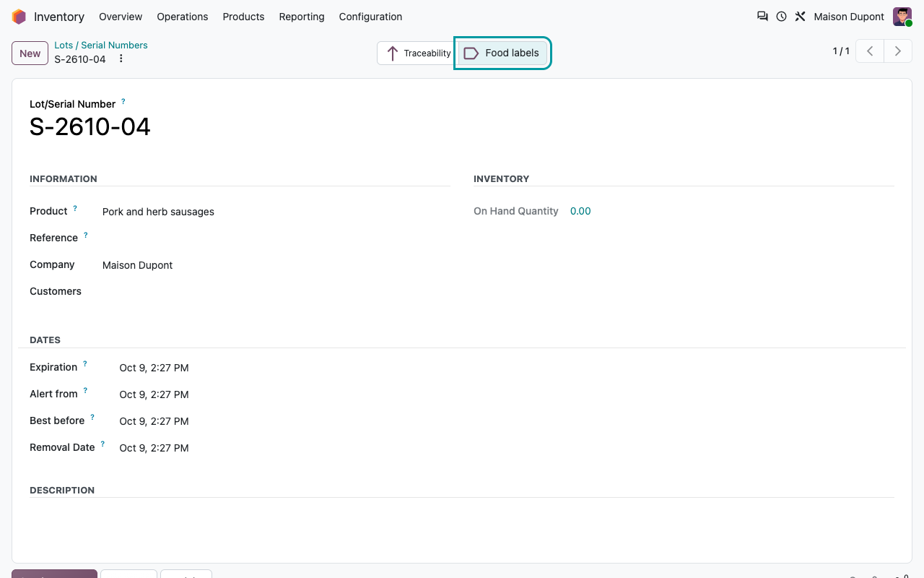Open the Best before date picker
The height and width of the screenshot is (578, 924).
(154, 421)
